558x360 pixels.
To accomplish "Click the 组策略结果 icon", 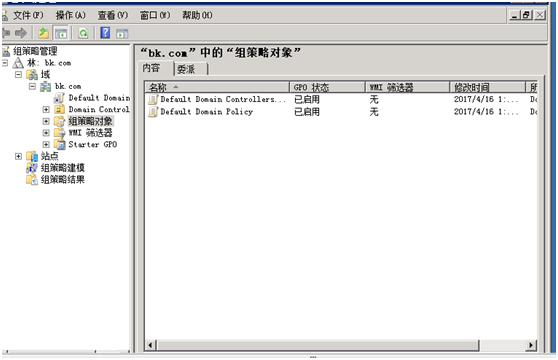I will (x=32, y=180).
